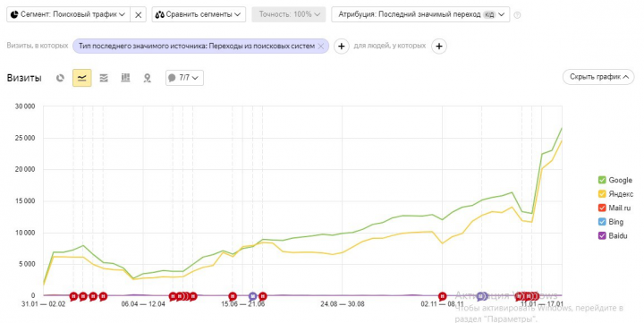Toggle the Baidu legend checkbox
Viewport: 644px width, 323px height.
click(602, 236)
